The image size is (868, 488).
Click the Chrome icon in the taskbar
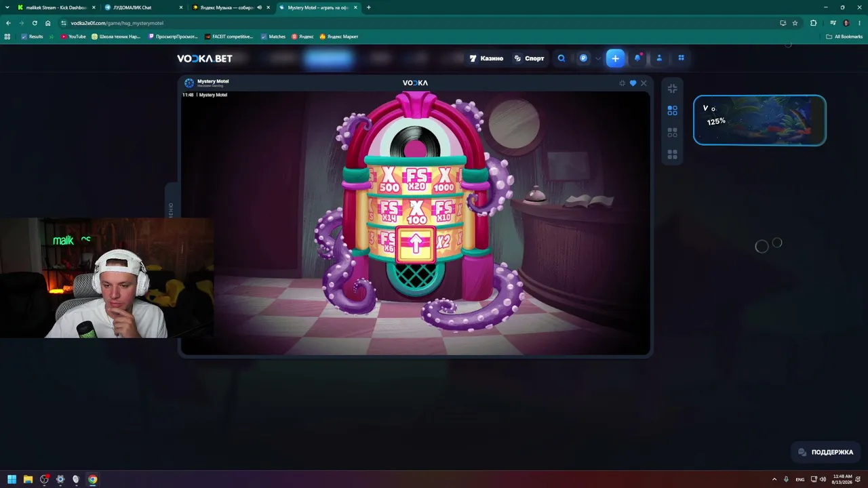(x=92, y=479)
